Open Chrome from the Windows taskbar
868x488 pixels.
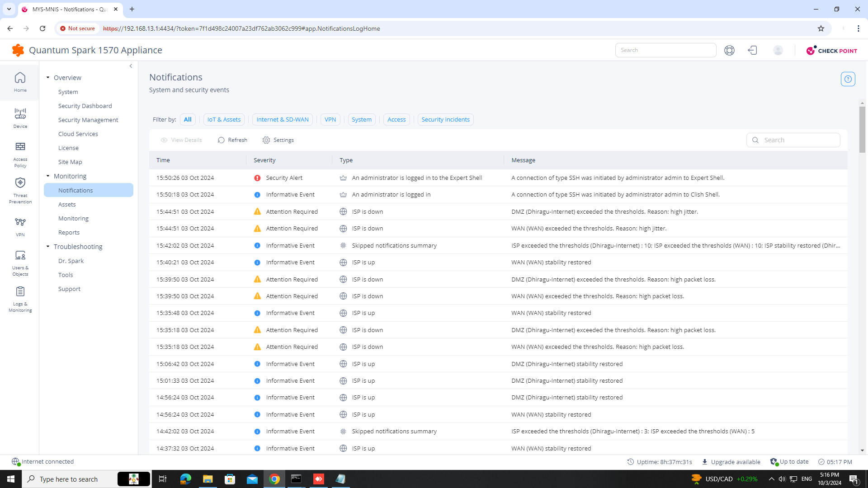coord(274,479)
